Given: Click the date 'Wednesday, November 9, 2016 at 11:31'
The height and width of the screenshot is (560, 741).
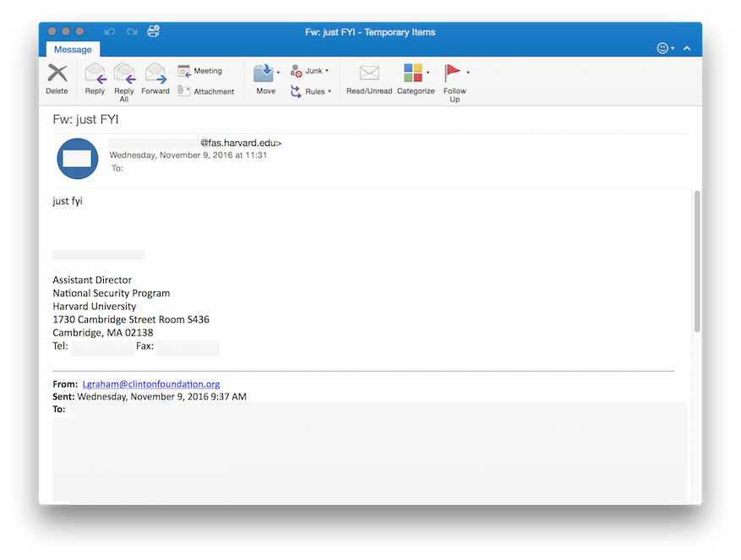Looking at the screenshot, I should (x=188, y=155).
